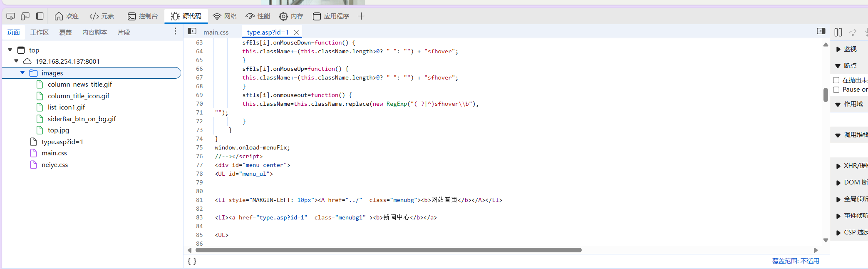This screenshot has width=868, height=269.
Task: Activate the inspect element picker icon
Action: click(11, 16)
